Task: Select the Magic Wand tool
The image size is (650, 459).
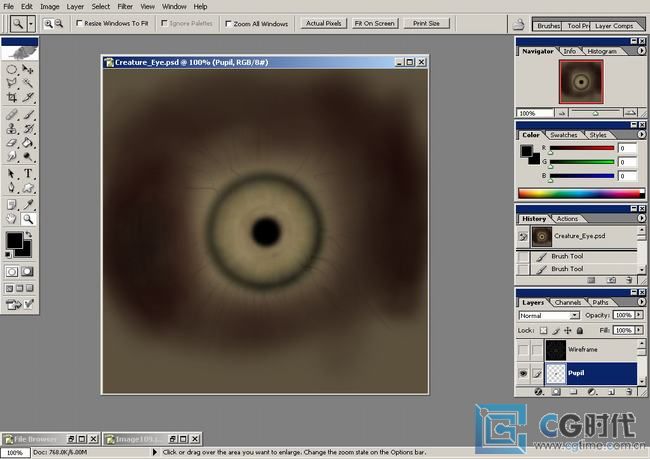Action: [x=28, y=83]
